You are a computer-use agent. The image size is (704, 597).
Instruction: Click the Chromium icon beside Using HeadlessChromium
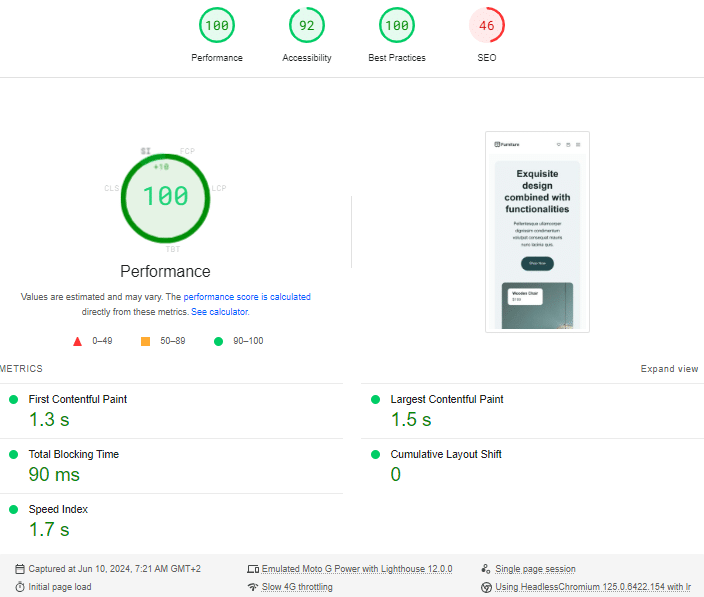pyautogui.click(x=487, y=587)
